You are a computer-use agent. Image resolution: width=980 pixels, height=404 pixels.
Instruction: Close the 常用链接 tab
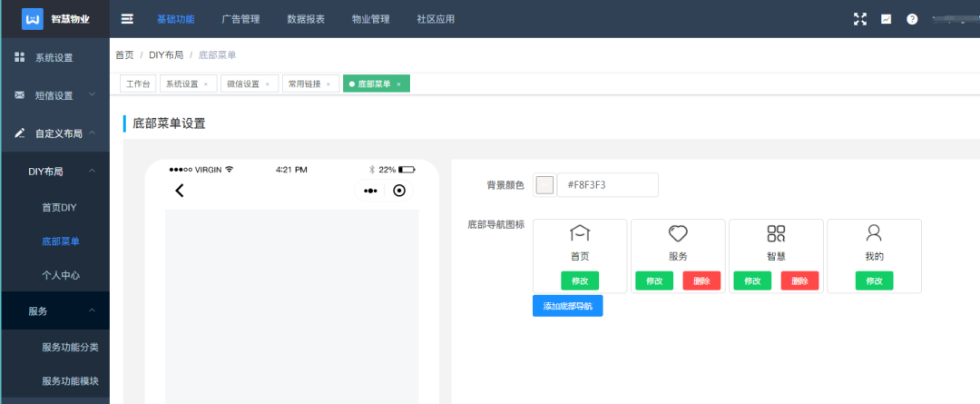pos(328,84)
